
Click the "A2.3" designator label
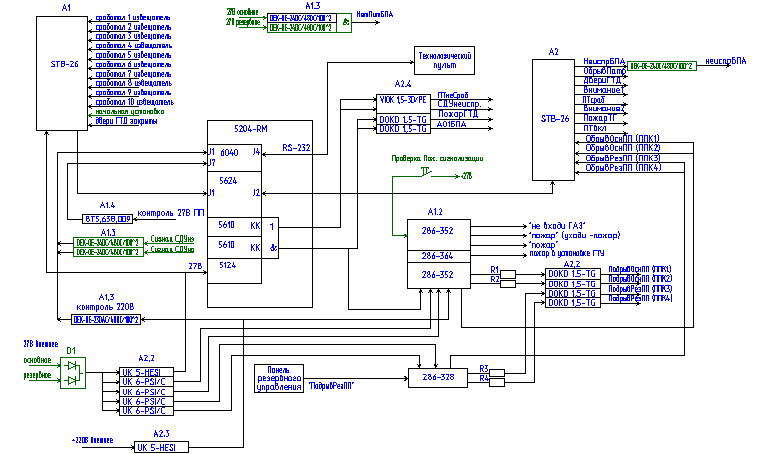point(161,434)
